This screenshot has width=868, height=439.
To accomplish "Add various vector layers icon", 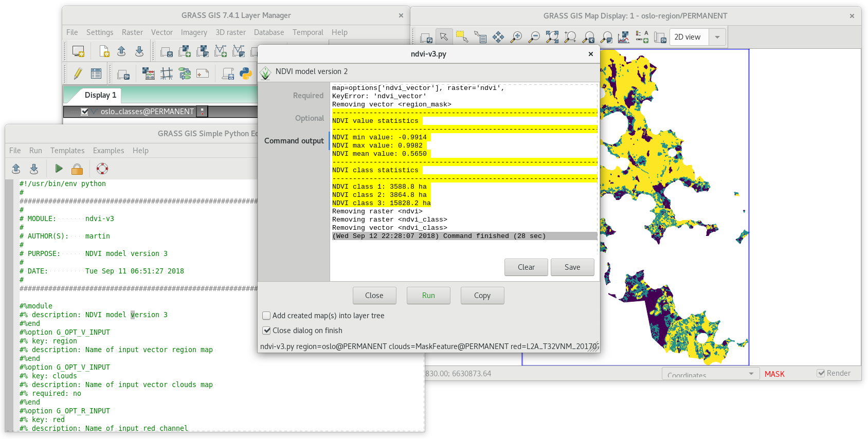I will tap(239, 51).
